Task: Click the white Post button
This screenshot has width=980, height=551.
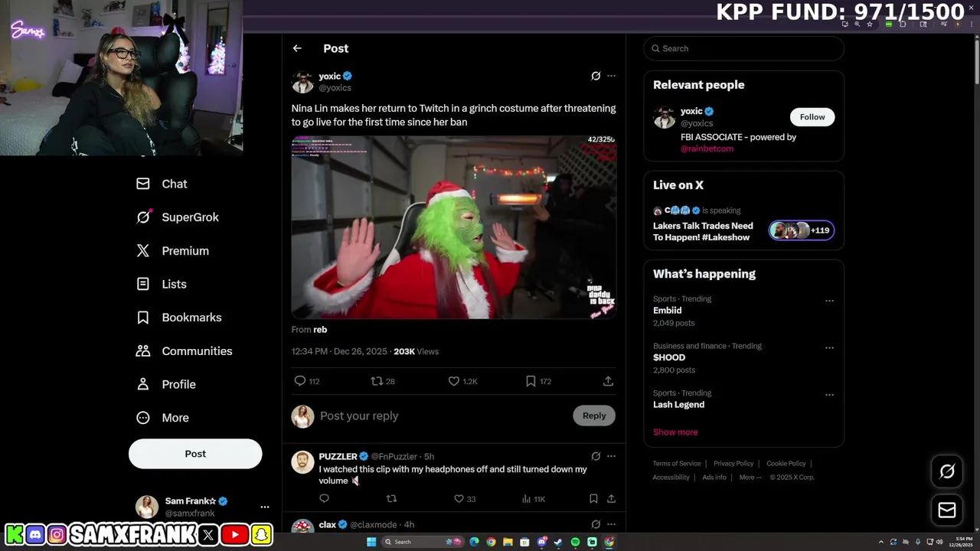Action: coord(195,454)
